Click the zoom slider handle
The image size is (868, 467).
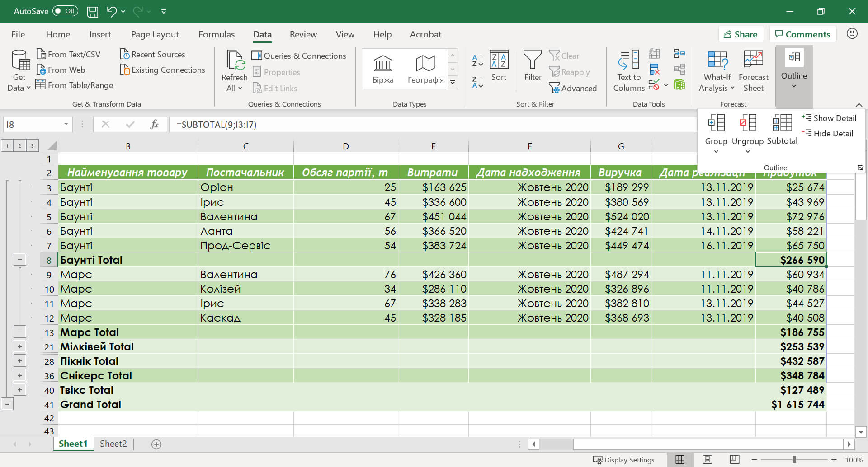click(x=794, y=460)
